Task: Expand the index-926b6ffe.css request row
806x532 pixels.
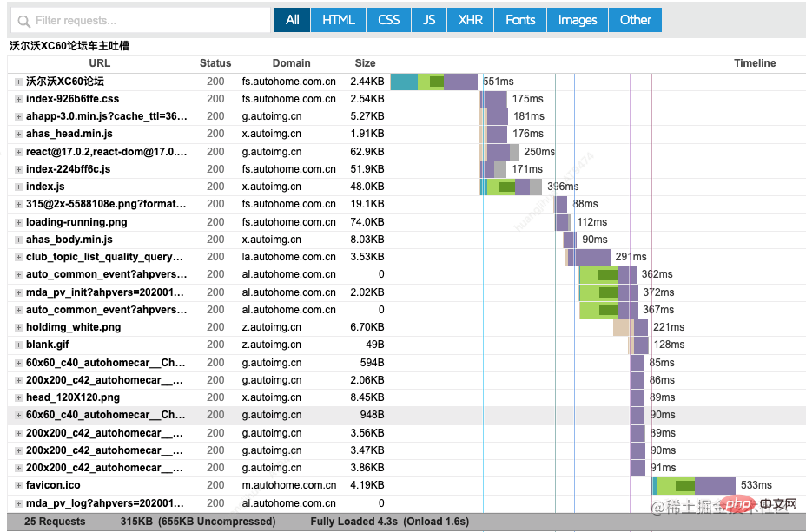Action: click(x=18, y=99)
